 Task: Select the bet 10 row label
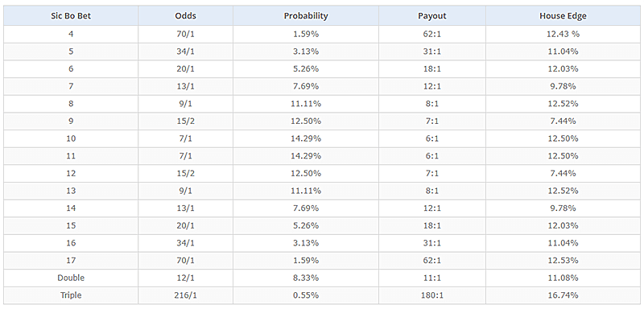click(71, 138)
